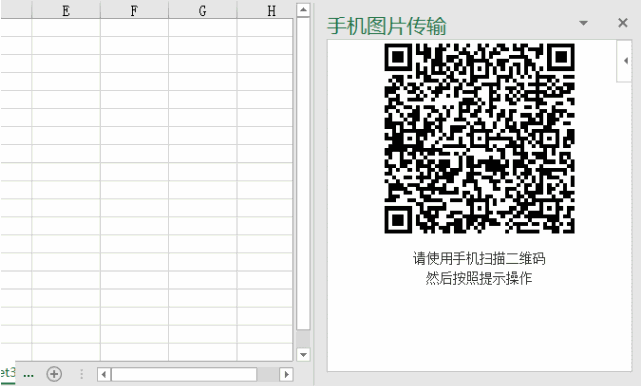The image size is (641, 386).
Task: Click the vertical scrollbar up arrow
Action: point(303,10)
